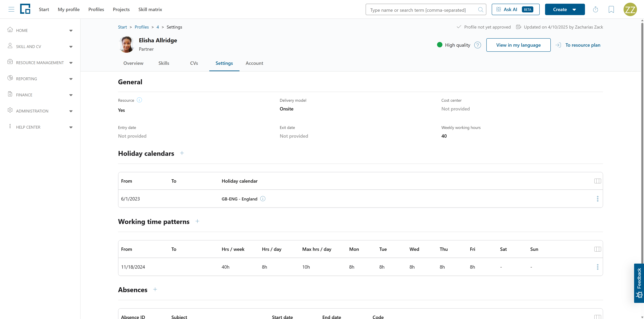This screenshot has width=644, height=319.
Task: Click the Ask AI beta button
Action: 516,10
